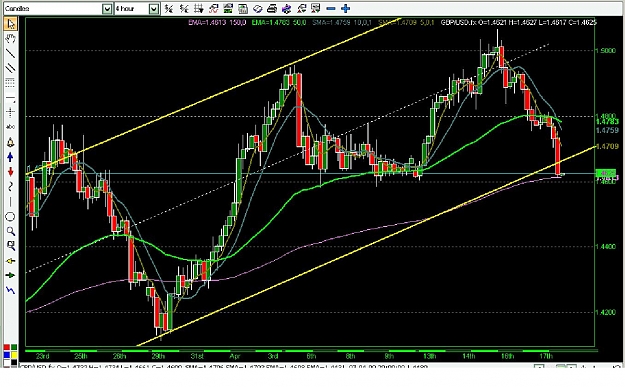The width and height of the screenshot is (625, 387).
Task: Select the parallel channel lines tool
Action: click(10, 68)
